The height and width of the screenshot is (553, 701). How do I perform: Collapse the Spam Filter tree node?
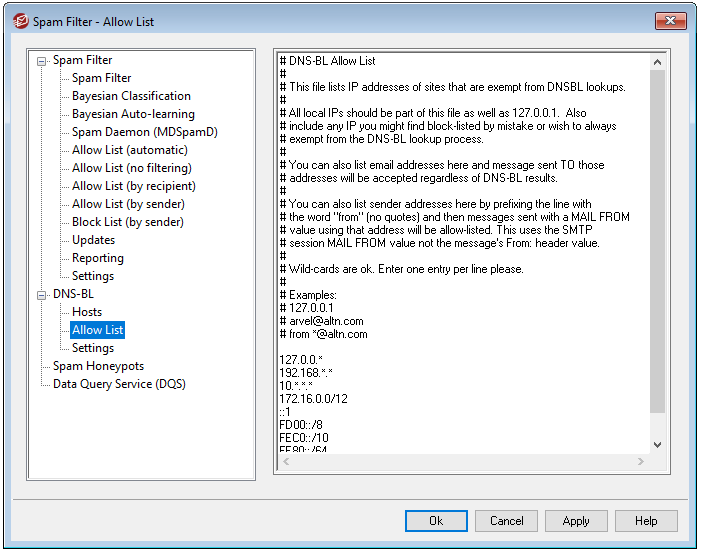click(x=41, y=60)
